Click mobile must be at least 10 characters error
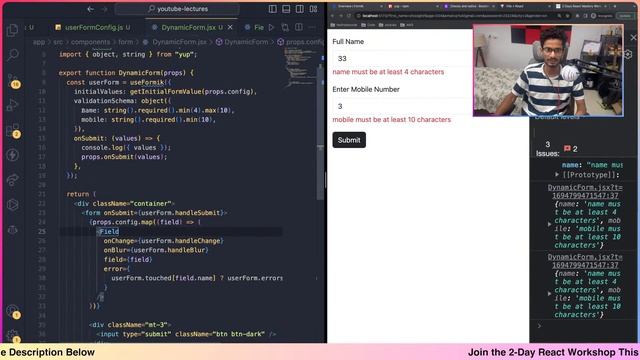The width and height of the screenshot is (640, 360). (x=391, y=120)
